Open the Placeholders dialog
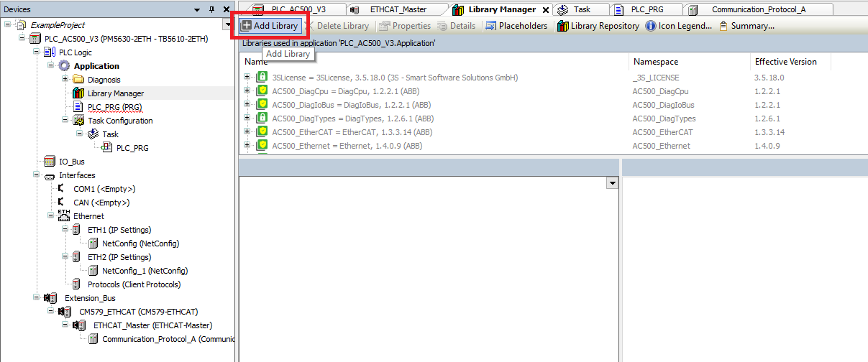The image size is (868, 362). click(516, 26)
